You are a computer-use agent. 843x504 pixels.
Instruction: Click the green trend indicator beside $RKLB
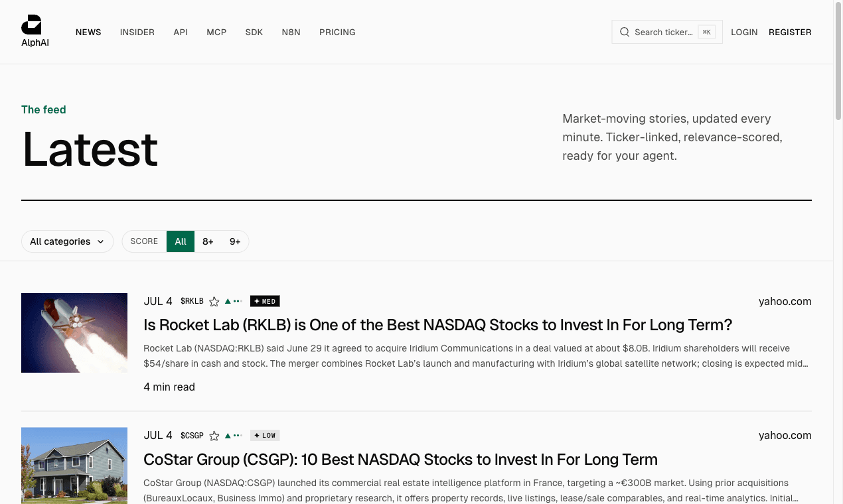pos(233,301)
